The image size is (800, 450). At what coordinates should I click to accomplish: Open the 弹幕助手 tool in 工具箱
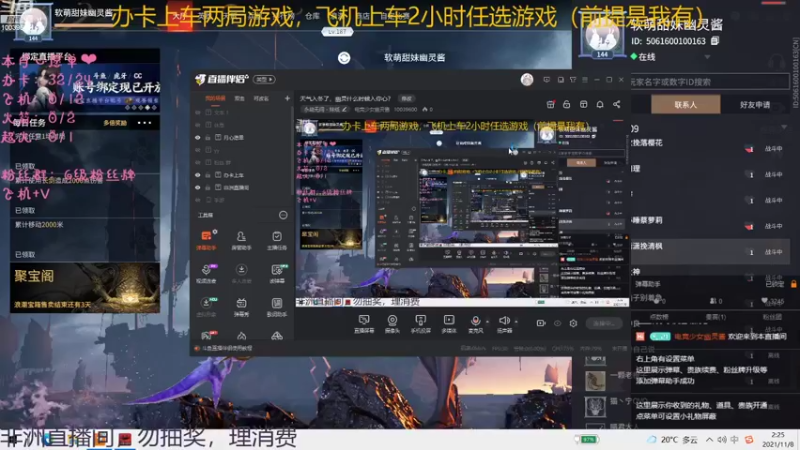coord(206,240)
